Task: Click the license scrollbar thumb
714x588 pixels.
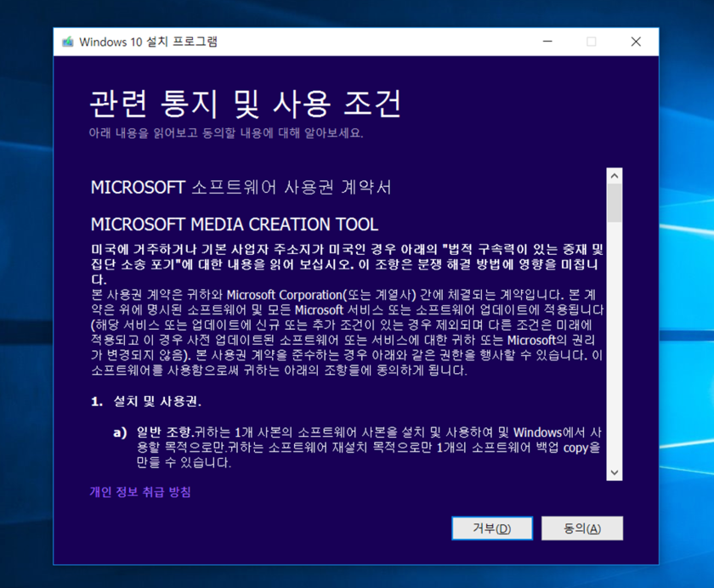Action: [x=615, y=203]
